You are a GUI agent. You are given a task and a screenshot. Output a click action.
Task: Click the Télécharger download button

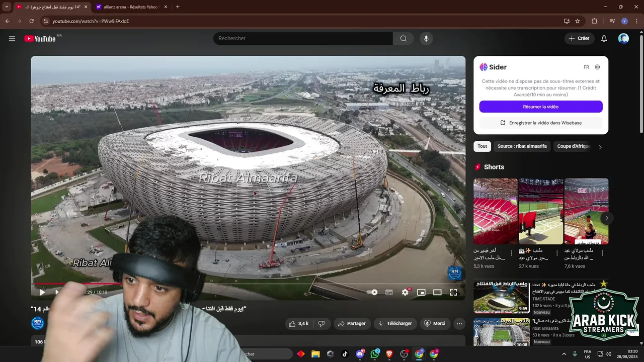pyautogui.click(x=395, y=324)
